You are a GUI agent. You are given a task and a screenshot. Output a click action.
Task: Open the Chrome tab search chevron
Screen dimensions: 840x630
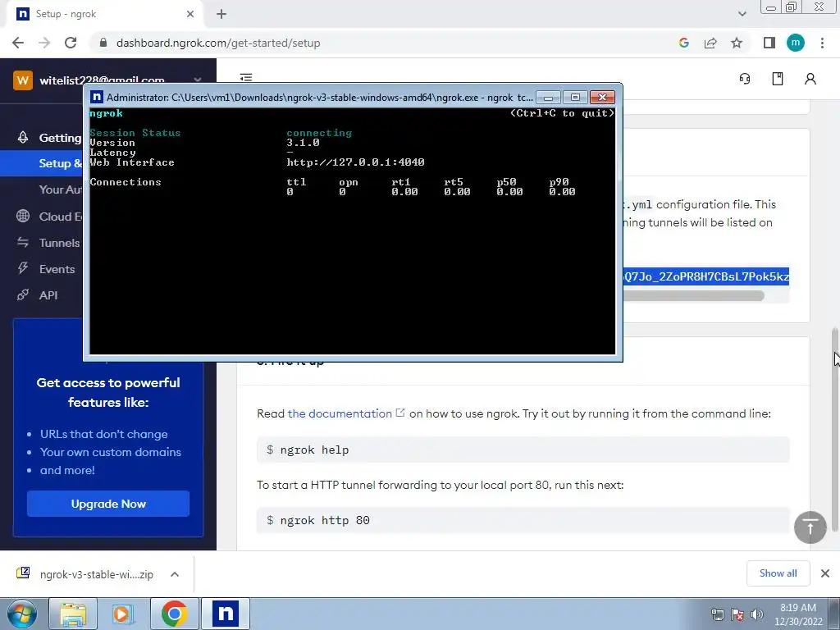click(x=742, y=14)
